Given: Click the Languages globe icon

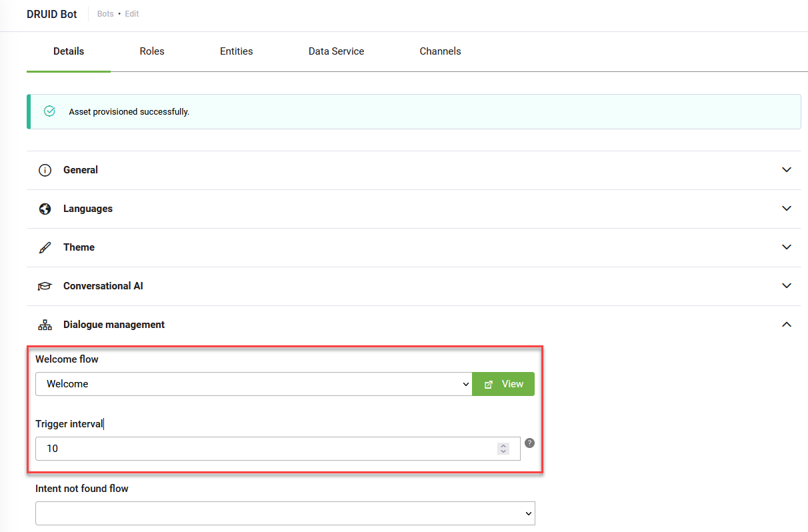Looking at the screenshot, I should click(x=45, y=209).
